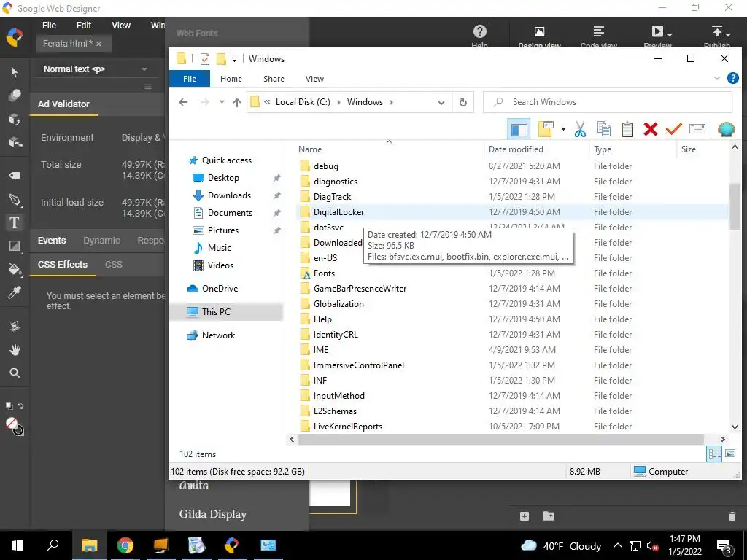Screen dimensions: 747x560
Task: Select the Pen tool
Action: (15, 200)
